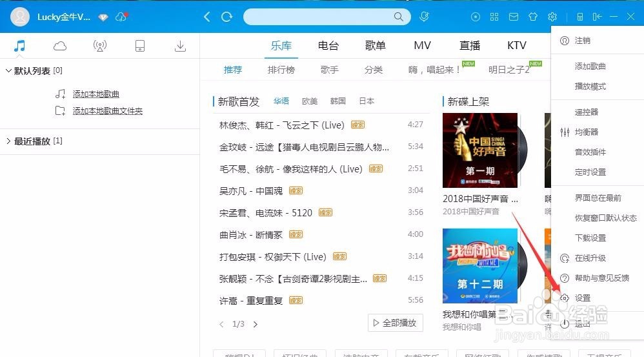This screenshot has width=644, height=357.
Task: Expand the 最近播放 list
Action: pyautogui.click(x=8, y=141)
